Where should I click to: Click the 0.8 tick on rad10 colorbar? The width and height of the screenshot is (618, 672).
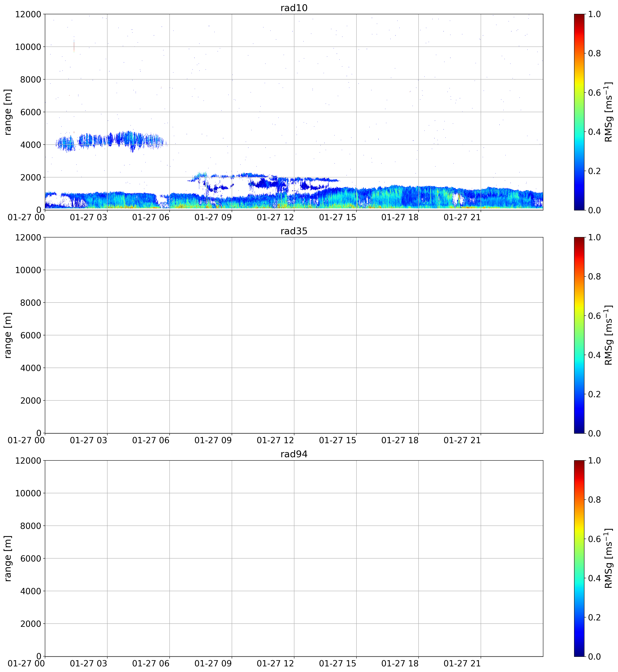(595, 53)
